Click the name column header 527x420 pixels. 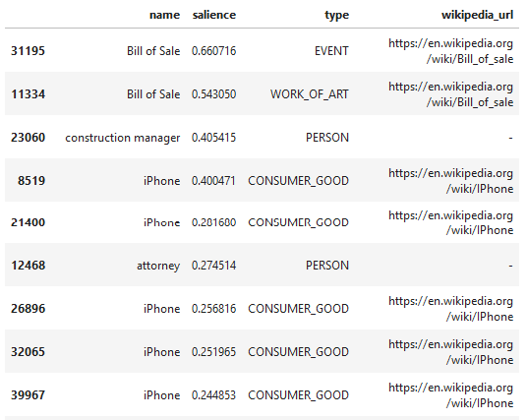(165, 15)
